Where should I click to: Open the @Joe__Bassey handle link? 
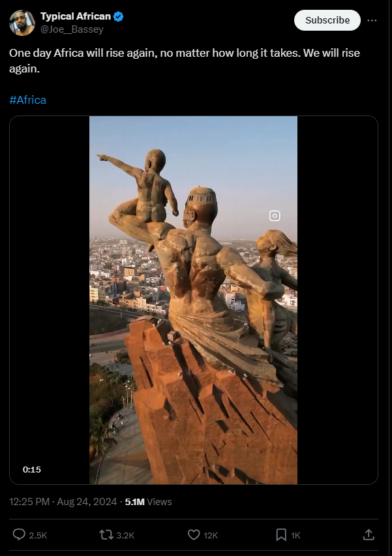72,29
